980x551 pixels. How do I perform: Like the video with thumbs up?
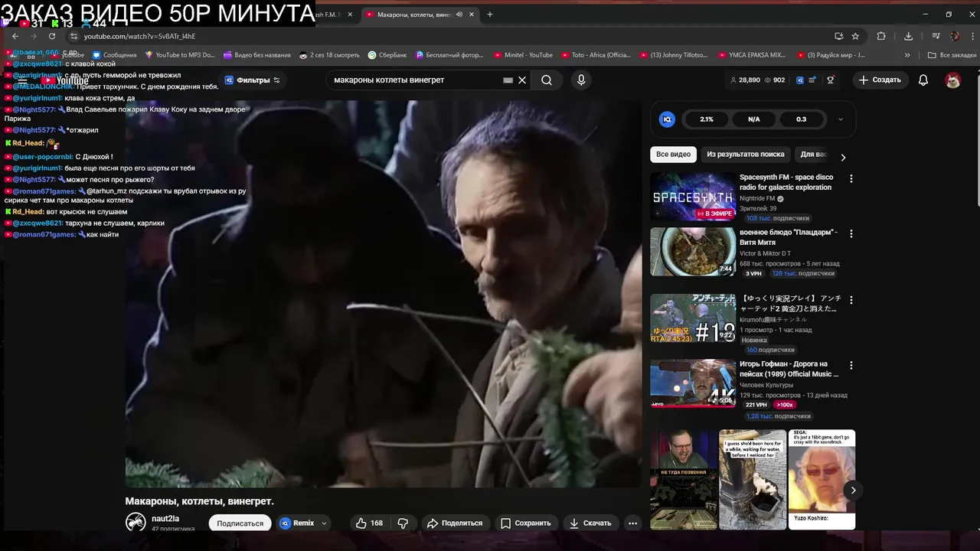[369, 523]
